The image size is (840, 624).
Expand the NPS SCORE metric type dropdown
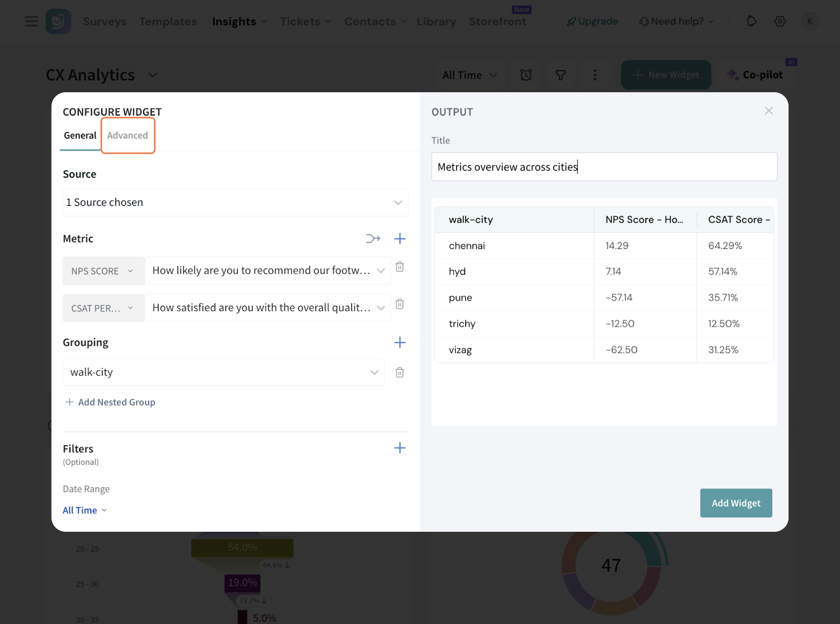click(x=103, y=271)
